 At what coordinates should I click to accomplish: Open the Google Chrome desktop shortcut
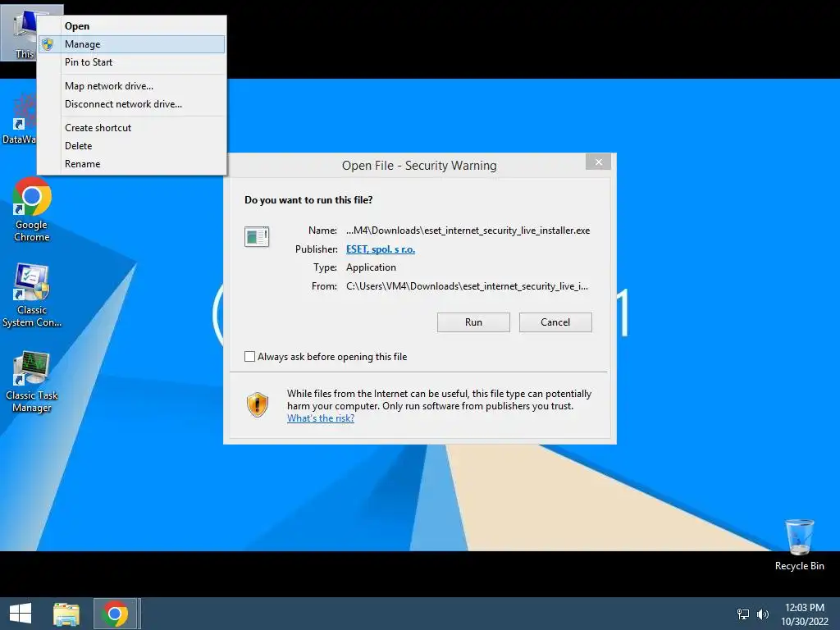pos(32,209)
